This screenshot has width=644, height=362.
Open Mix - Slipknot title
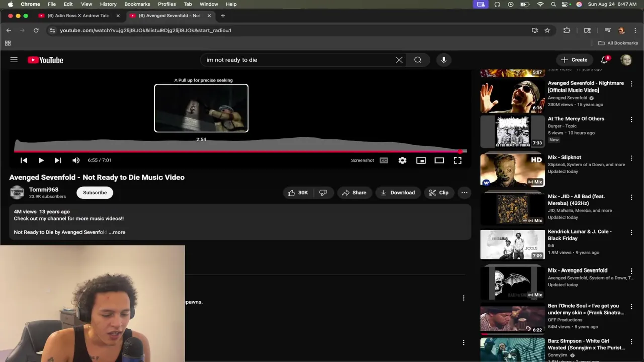point(564,157)
